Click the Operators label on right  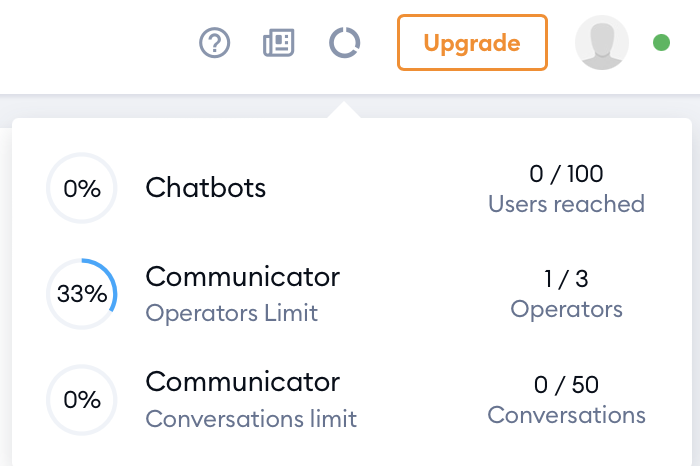566,309
